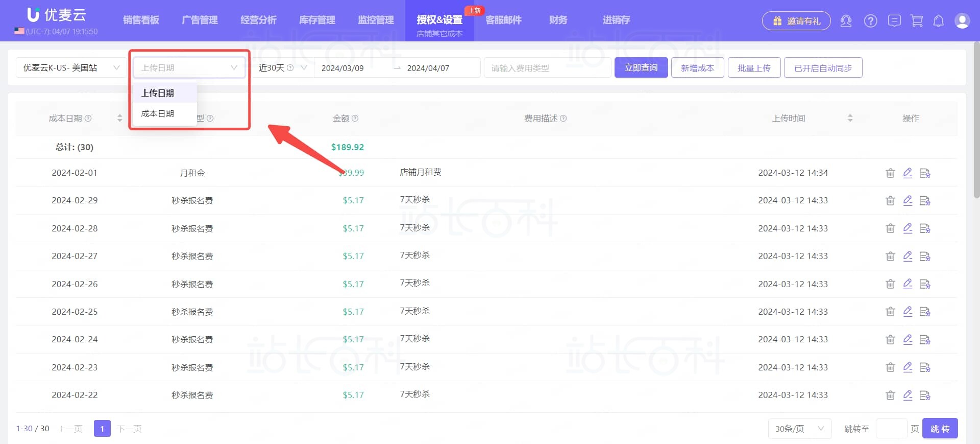Focus the 请输入费用类型 input field

[547, 68]
